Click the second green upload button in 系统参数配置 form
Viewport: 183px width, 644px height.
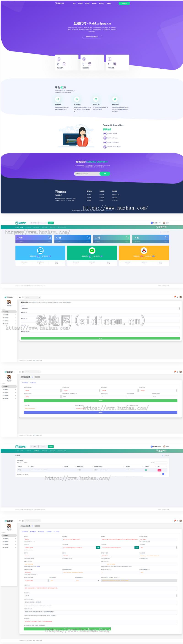137,547
